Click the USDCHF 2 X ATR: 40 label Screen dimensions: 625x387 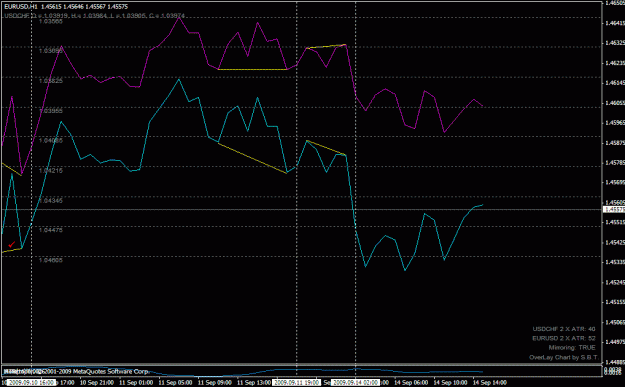pos(564,329)
